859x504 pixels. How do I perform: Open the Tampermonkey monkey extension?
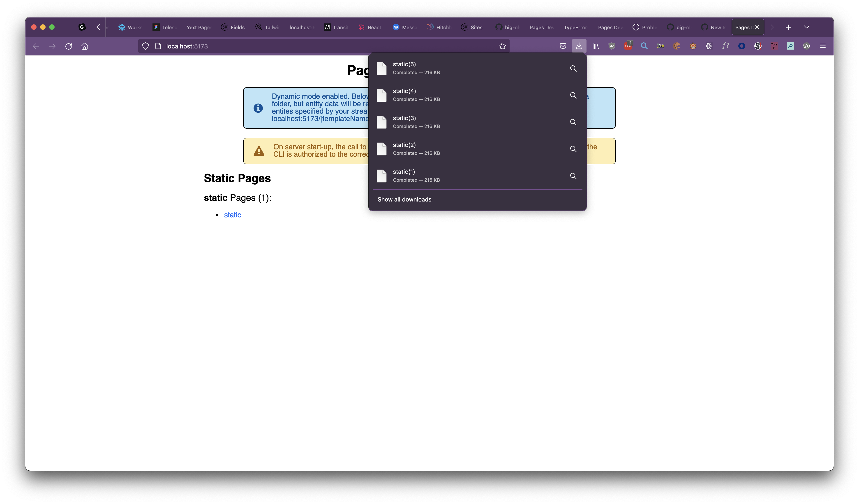click(x=693, y=46)
